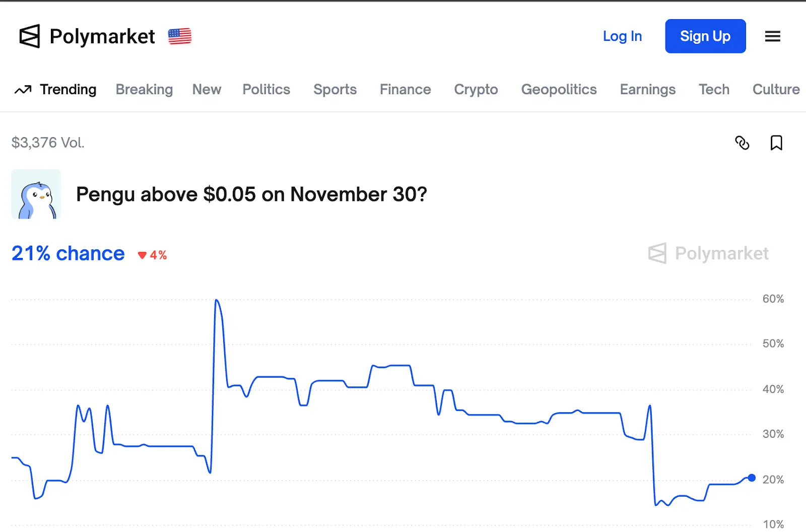Click the chart's current-value endpoint dot
806x532 pixels.
pyautogui.click(x=752, y=478)
